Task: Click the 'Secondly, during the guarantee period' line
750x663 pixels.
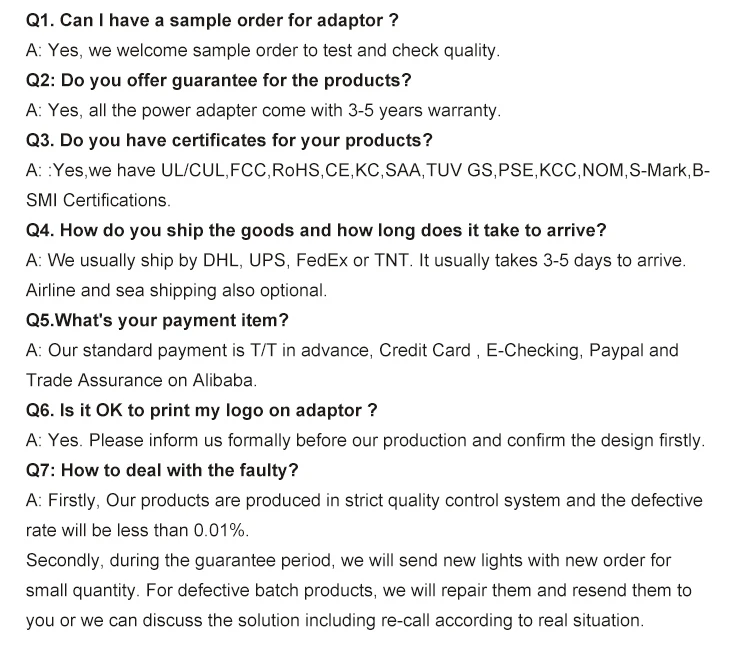Action: tap(348, 560)
